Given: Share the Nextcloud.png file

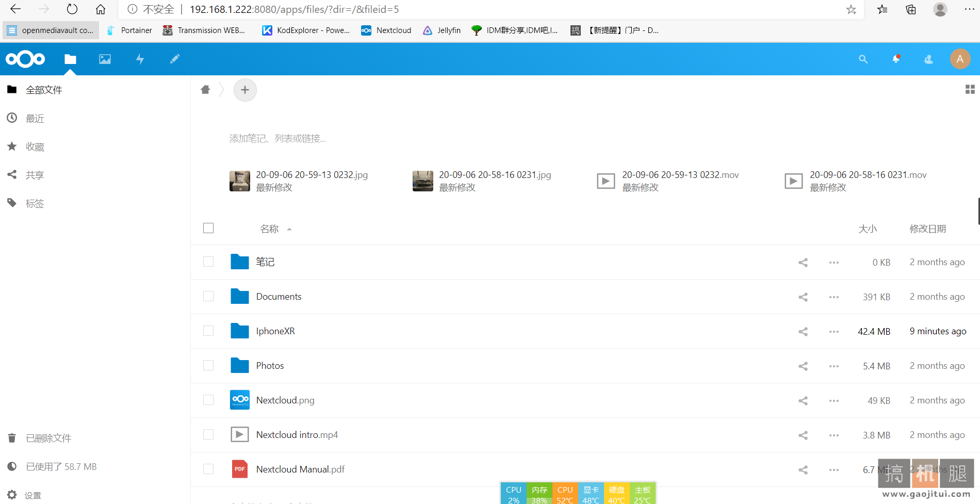Looking at the screenshot, I should click(803, 401).
